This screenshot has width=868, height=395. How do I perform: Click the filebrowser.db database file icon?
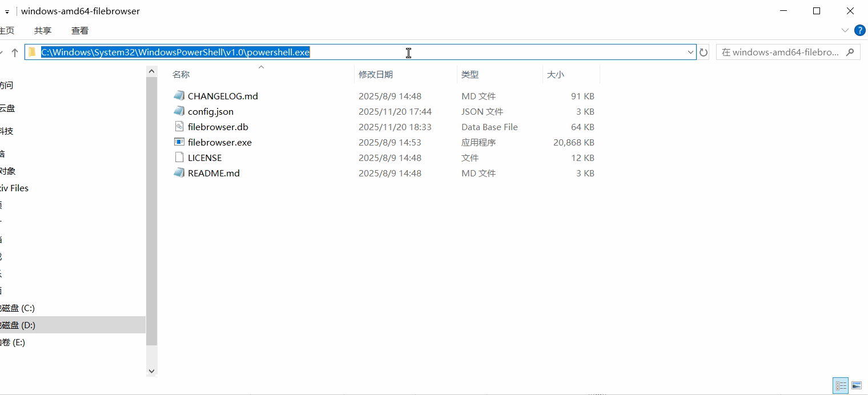[x=179, y=127]
